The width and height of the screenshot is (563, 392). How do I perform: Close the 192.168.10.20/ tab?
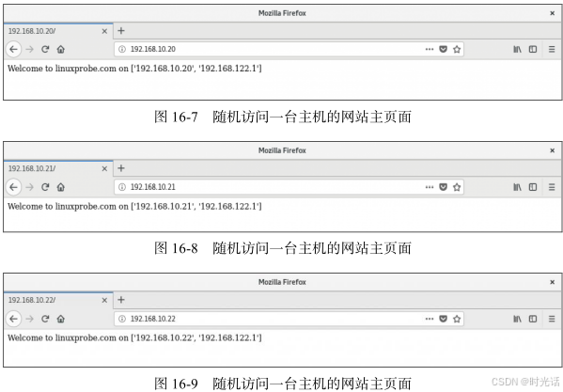click(x=104, y=31)
